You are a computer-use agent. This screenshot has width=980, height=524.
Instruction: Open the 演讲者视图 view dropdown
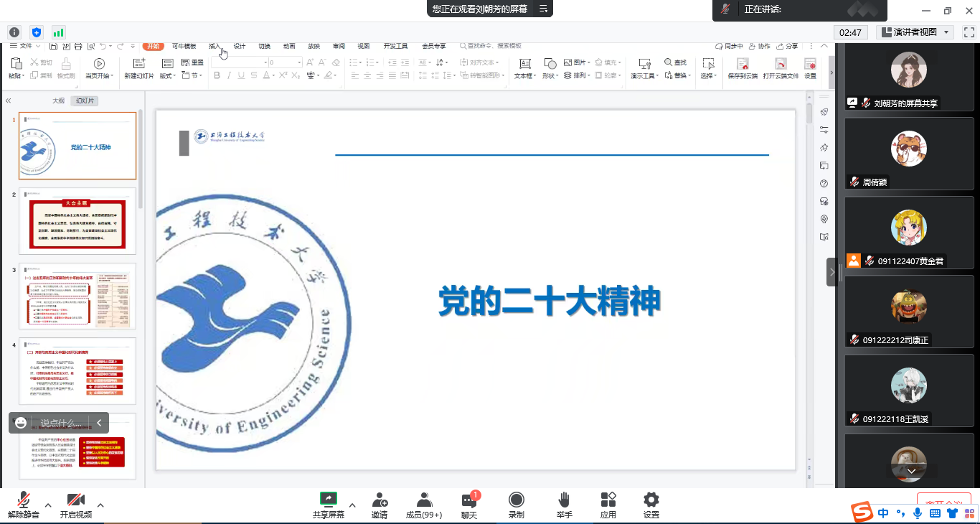coord(915,32)
